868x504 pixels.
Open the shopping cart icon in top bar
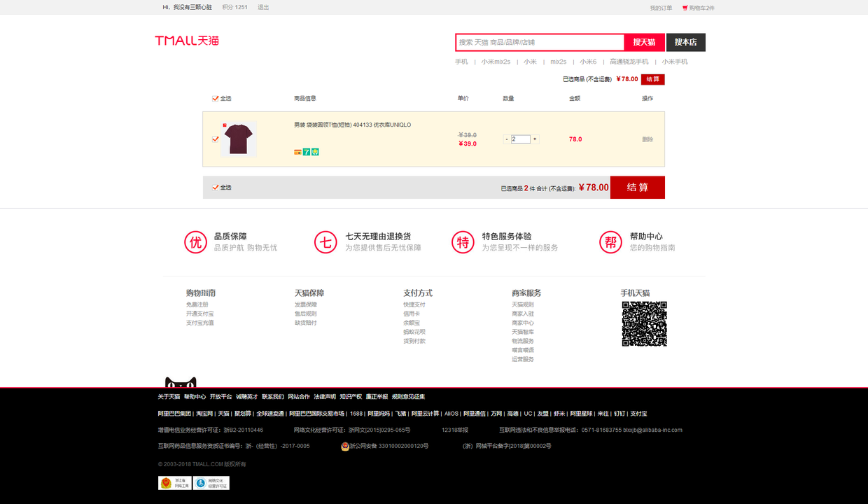tap(685, 8)
